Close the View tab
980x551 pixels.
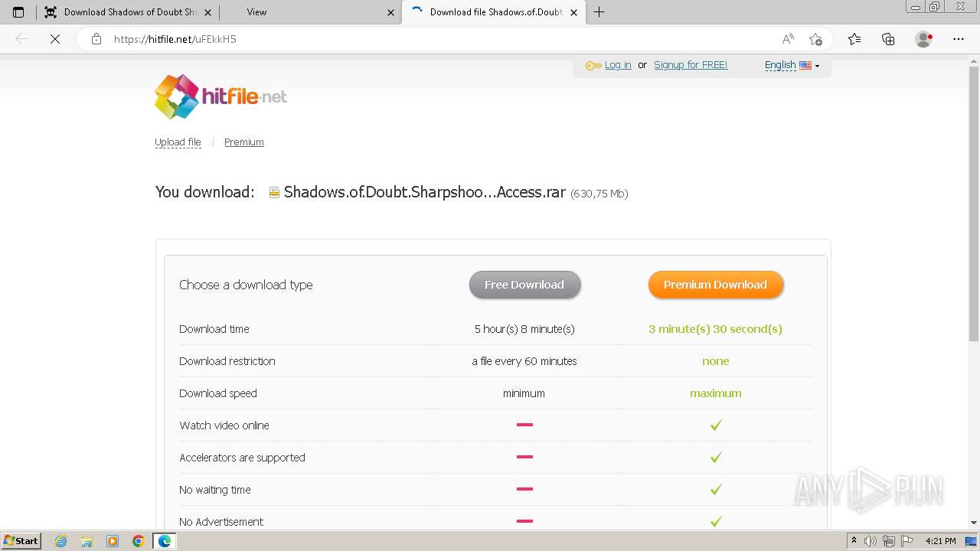point(390,12)
